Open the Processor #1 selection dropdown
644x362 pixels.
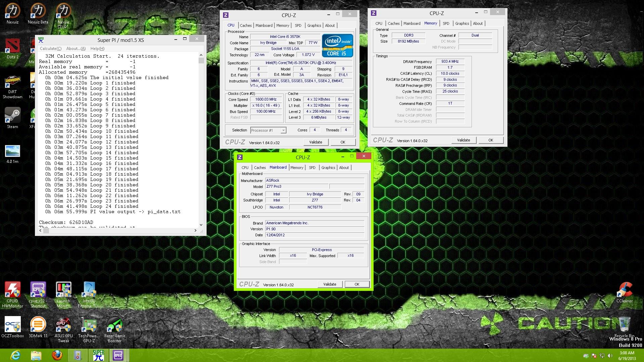point(268,130)
